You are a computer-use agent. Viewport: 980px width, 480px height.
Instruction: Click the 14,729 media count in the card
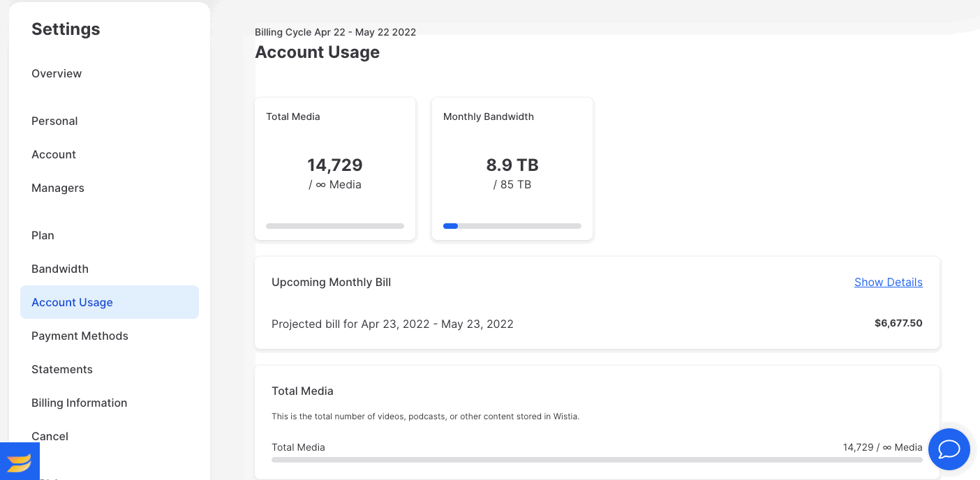[x=335, y=165]
